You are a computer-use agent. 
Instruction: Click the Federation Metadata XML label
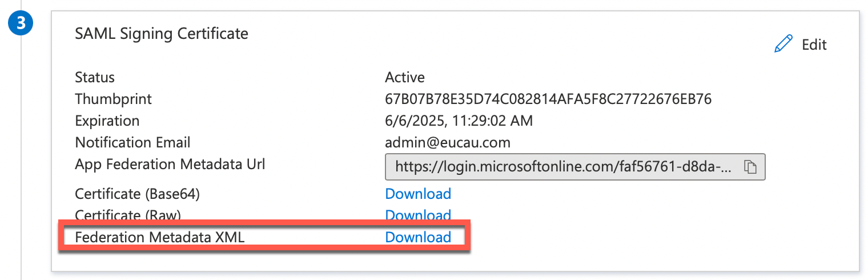pos(160,237)
